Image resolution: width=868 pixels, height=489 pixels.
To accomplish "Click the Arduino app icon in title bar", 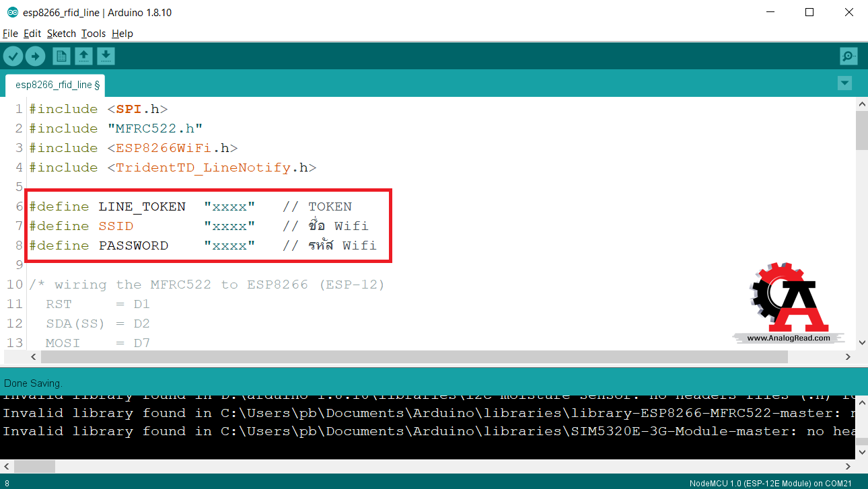I will 13,13.
